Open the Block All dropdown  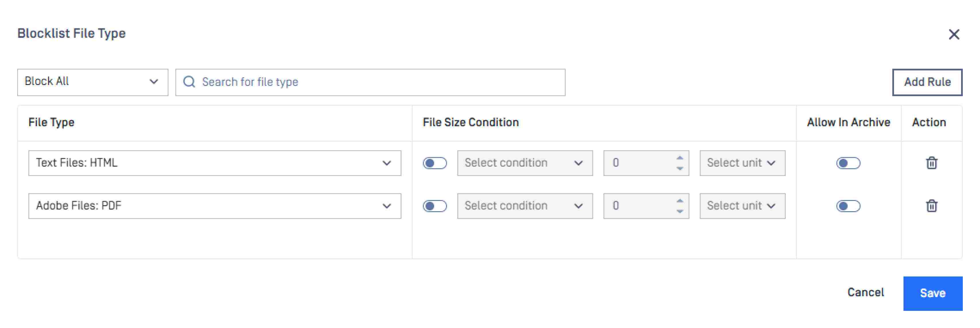(93, 82)
